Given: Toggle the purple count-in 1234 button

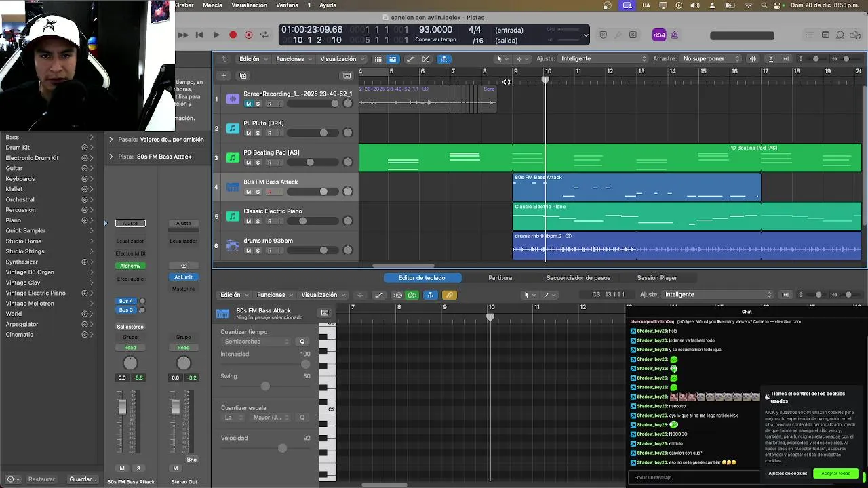Looking at the screenshot, I should click(659, 35).
